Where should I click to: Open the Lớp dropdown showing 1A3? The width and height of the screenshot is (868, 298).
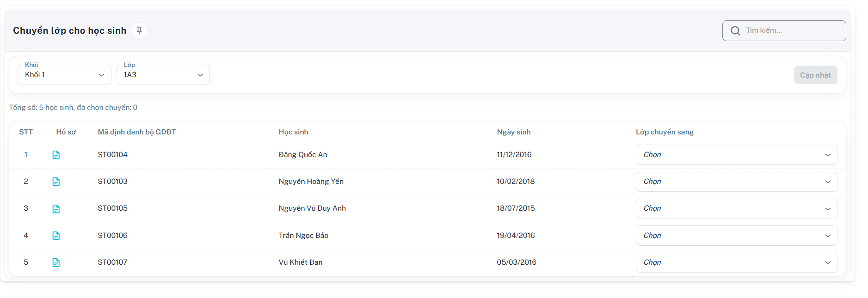(163, 75)
